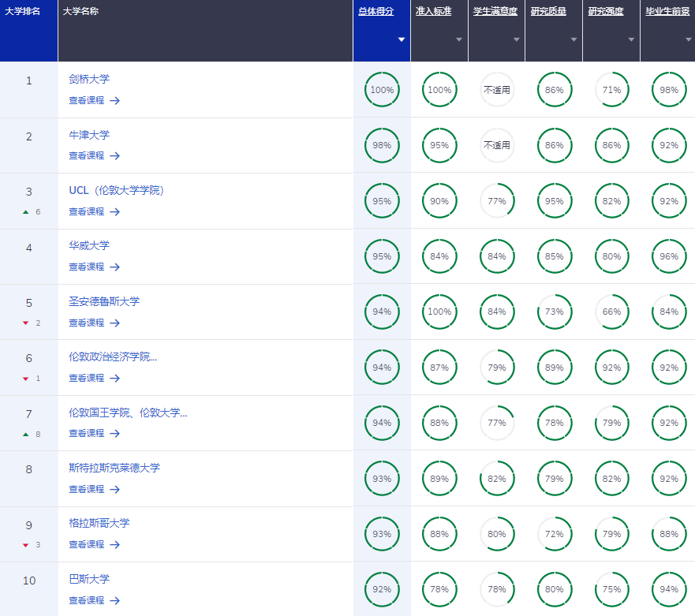695x616 pixels.
Task: Open sort dropdown arrow under 准入标准
Action: pos(459,39)
